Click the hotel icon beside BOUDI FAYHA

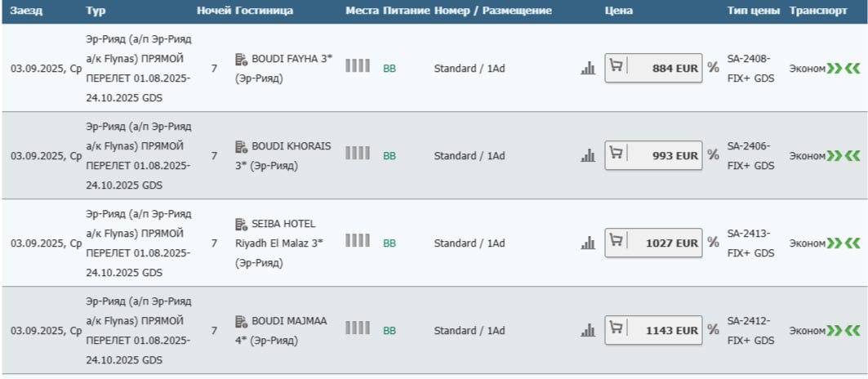(x=241, y=60)
